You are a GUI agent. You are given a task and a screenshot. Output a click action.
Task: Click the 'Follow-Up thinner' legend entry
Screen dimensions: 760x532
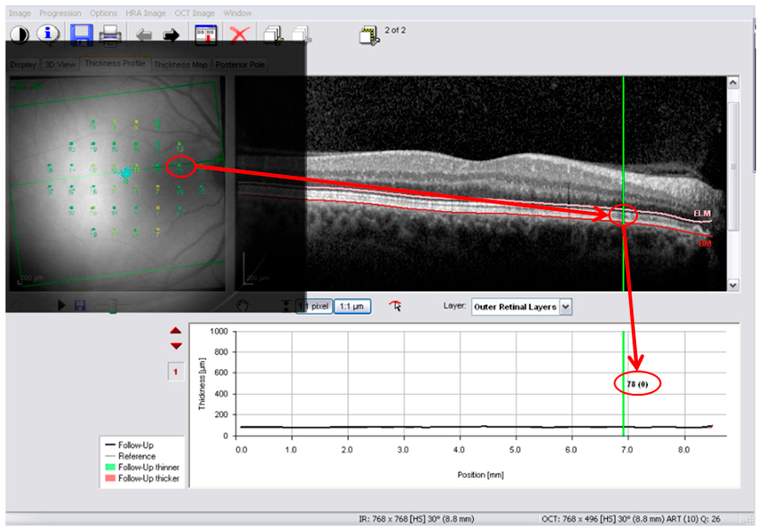click(x=142, y=467)
